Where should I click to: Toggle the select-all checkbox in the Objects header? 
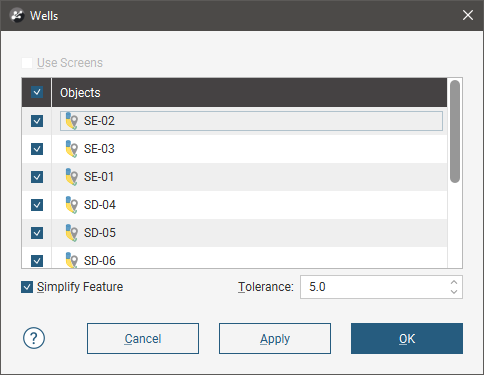coord(37,92)
